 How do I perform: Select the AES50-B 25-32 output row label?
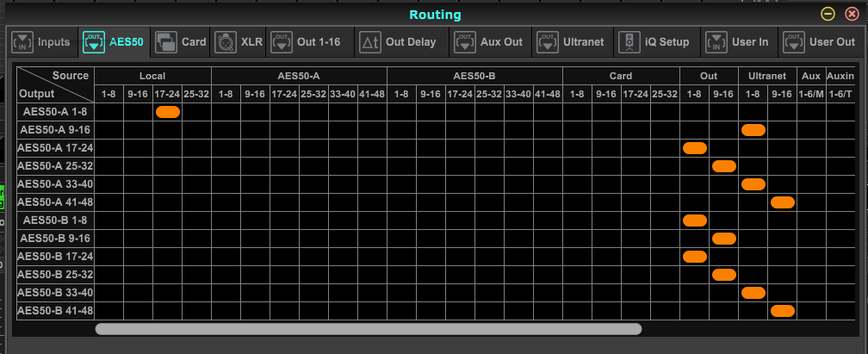[55, 275]
